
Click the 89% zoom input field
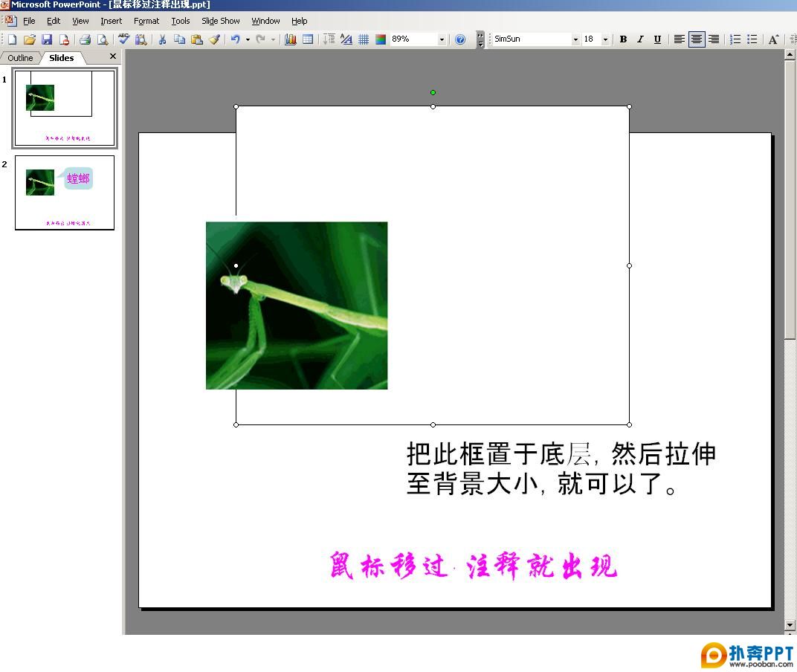(414, 39)
